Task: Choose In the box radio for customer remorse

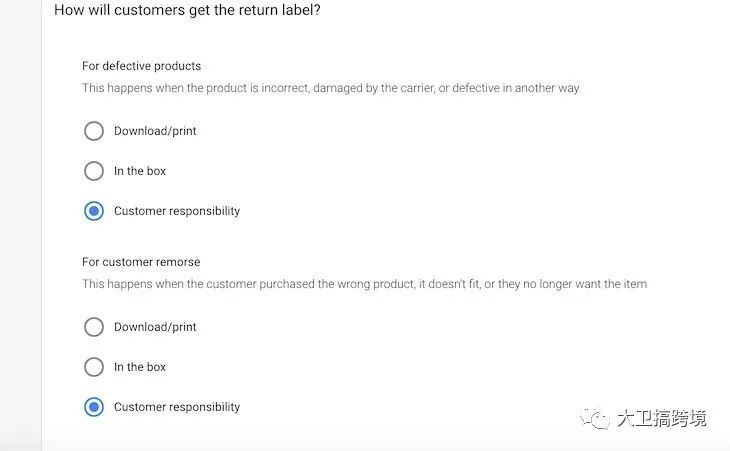Action: [x=94, y=367]
